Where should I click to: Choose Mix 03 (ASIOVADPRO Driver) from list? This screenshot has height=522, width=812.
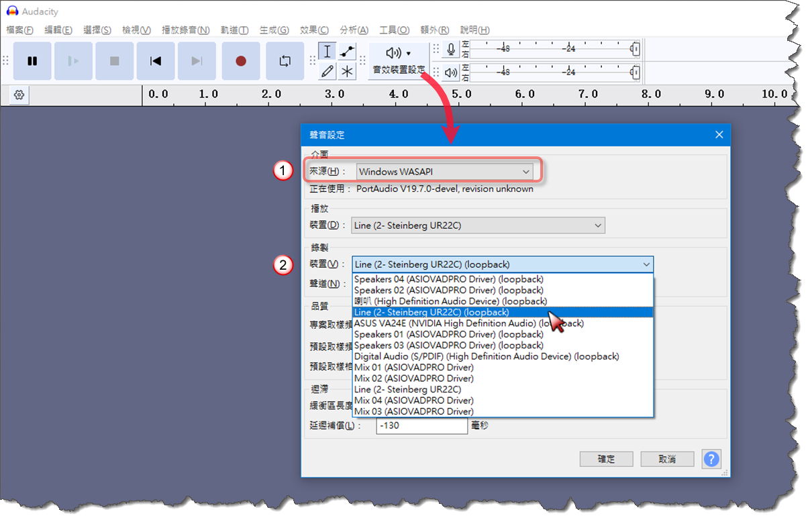(x=503, y=411)
